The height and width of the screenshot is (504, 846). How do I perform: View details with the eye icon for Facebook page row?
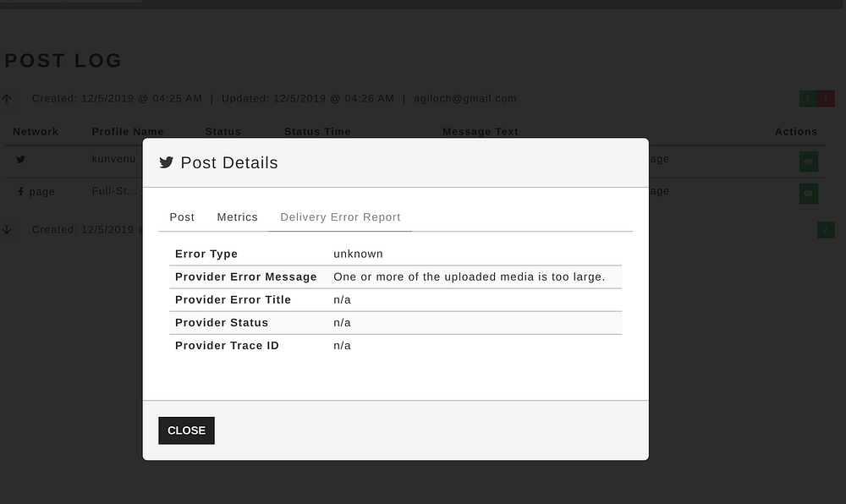pos(809,194)
